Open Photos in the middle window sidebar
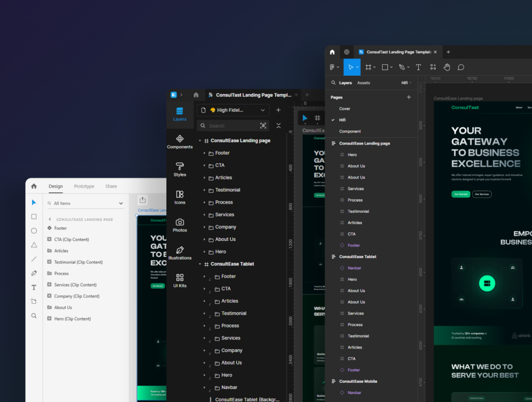The height and width of the screenshot is (402, 532). [180, 225]
